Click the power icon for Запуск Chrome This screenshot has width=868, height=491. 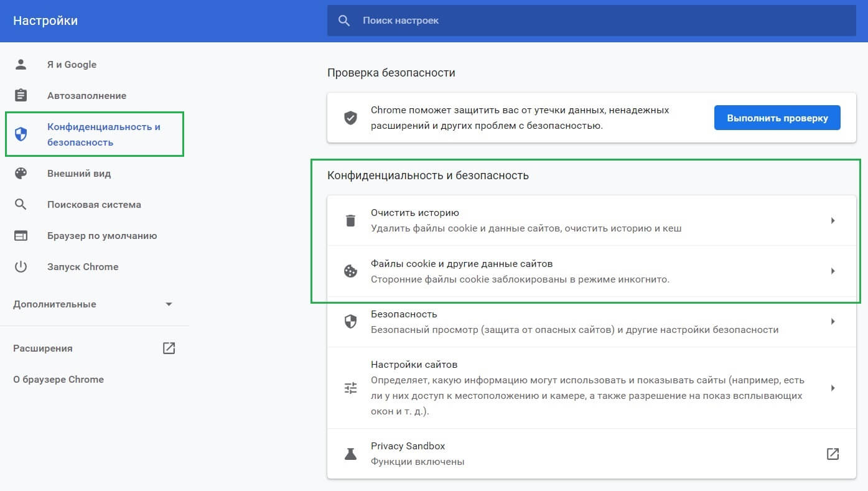21,267
